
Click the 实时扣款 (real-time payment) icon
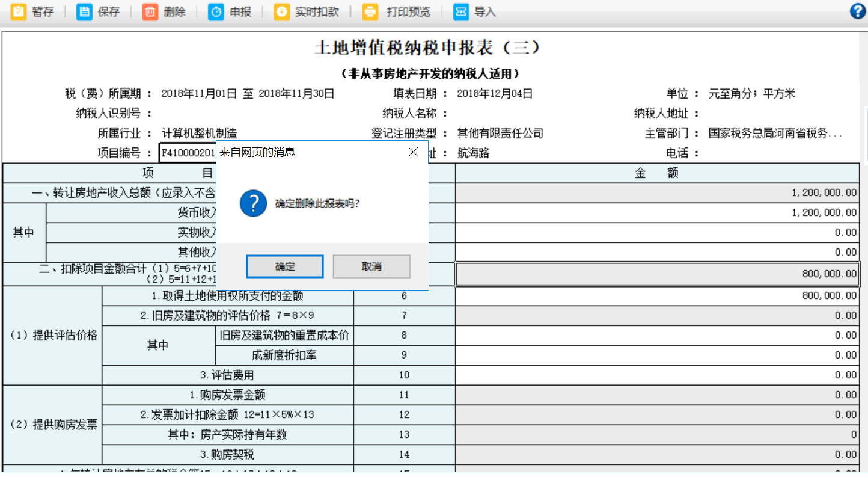(x=281, y=12)
